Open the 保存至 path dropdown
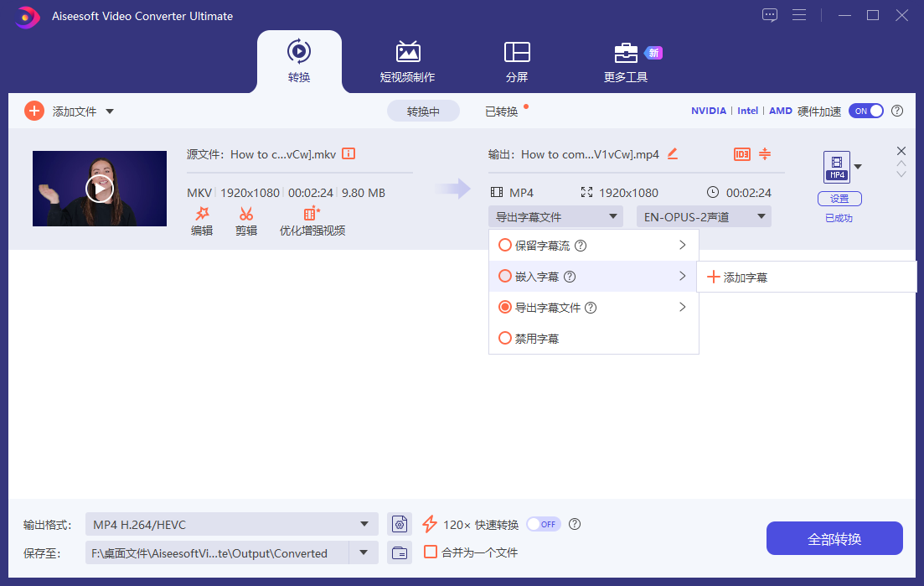Screen dimensions: 924x586 (x=364, y=552)
